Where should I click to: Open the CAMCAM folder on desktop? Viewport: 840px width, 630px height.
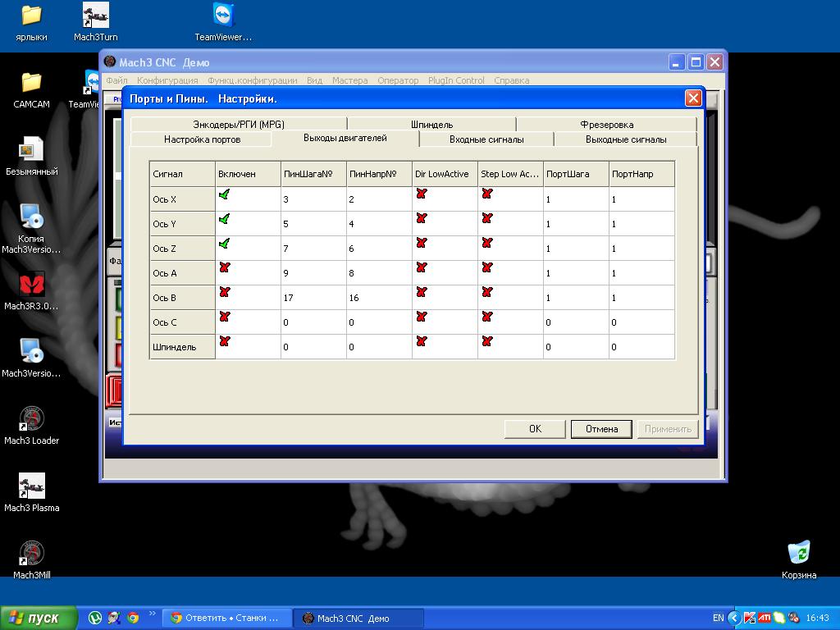31,90
